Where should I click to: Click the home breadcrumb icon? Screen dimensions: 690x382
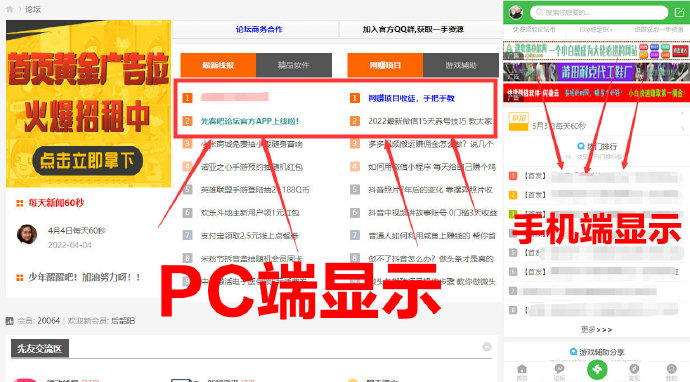[x=10, y=9]
